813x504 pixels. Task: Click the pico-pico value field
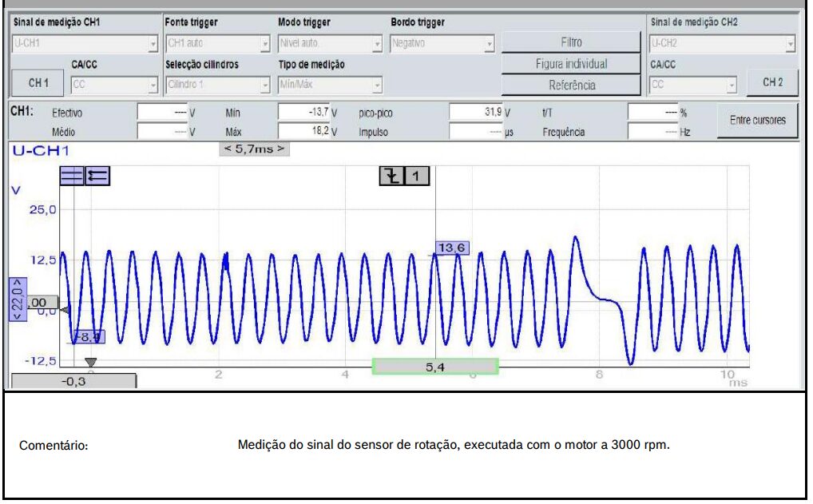pyautogui.click(x=481, y=113)
